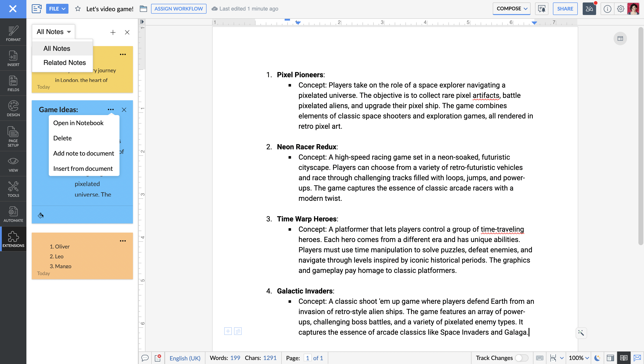
Task: Star the document as favorite
Action: click(78, 9)
